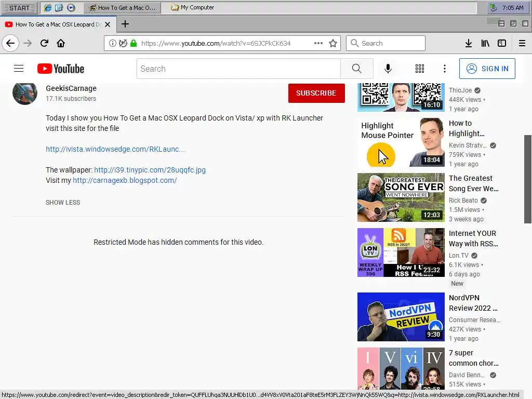Viewport: 532px width, 399px height.
Task: Open the carnagexb.blogspot.com link
Action: tap(125, 180)
